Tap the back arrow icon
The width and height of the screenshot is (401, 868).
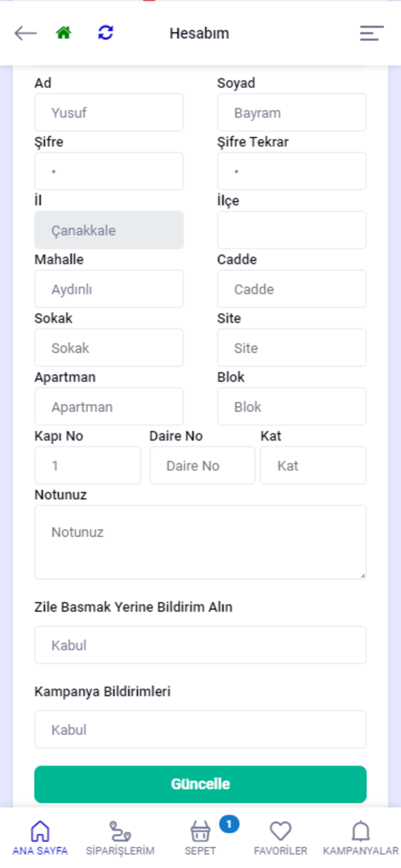pyautogui.click(x=25, y=33)
